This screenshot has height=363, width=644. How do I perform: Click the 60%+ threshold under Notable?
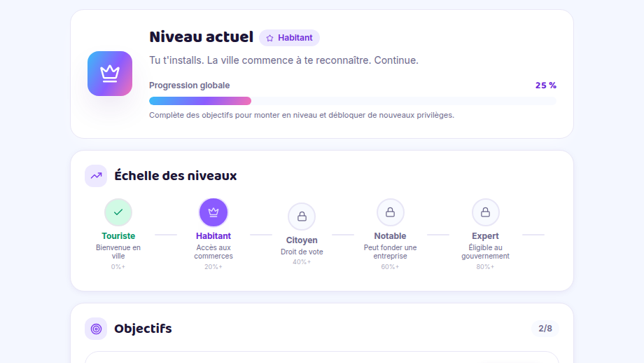point(390,267)
